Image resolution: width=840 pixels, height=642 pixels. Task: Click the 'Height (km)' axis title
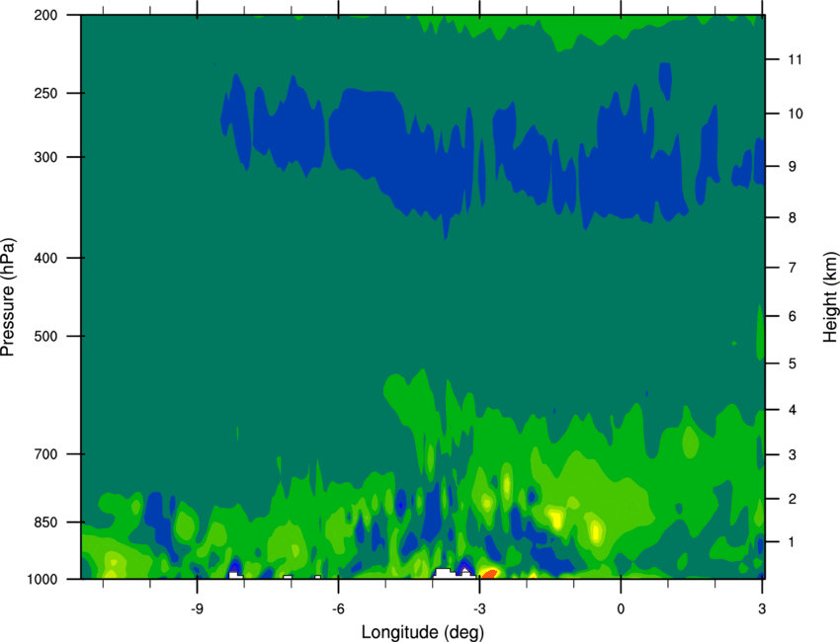click(830, 296)
